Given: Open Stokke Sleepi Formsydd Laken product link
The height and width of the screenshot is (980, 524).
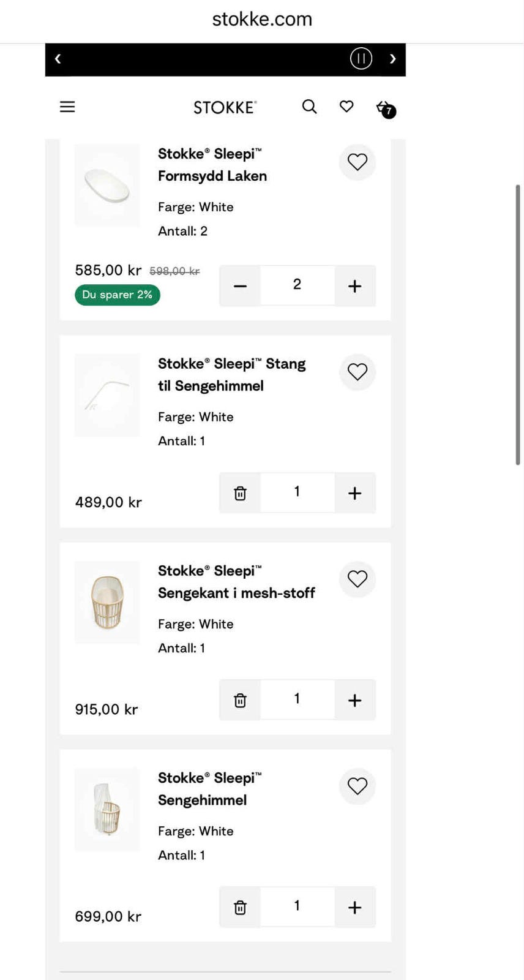Looking at the screenshot, I should (212, 165).
